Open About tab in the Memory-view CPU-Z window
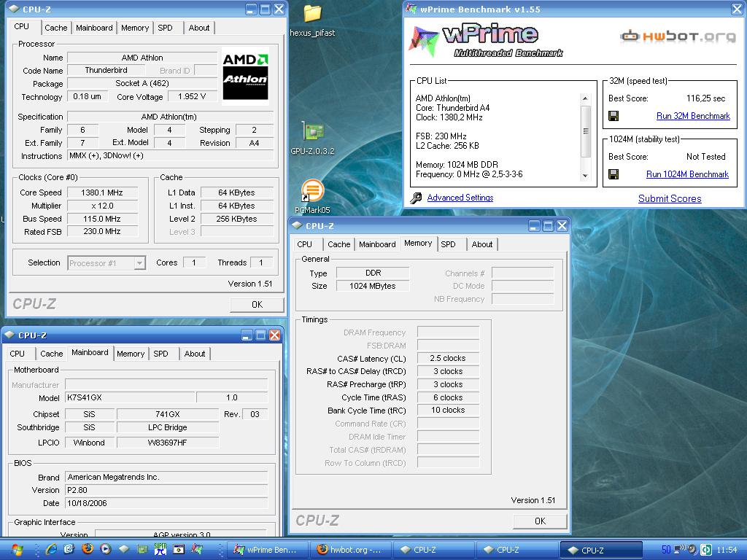Image resolution: width=747 pixels, height=560 pixels. tap(481, 244)
